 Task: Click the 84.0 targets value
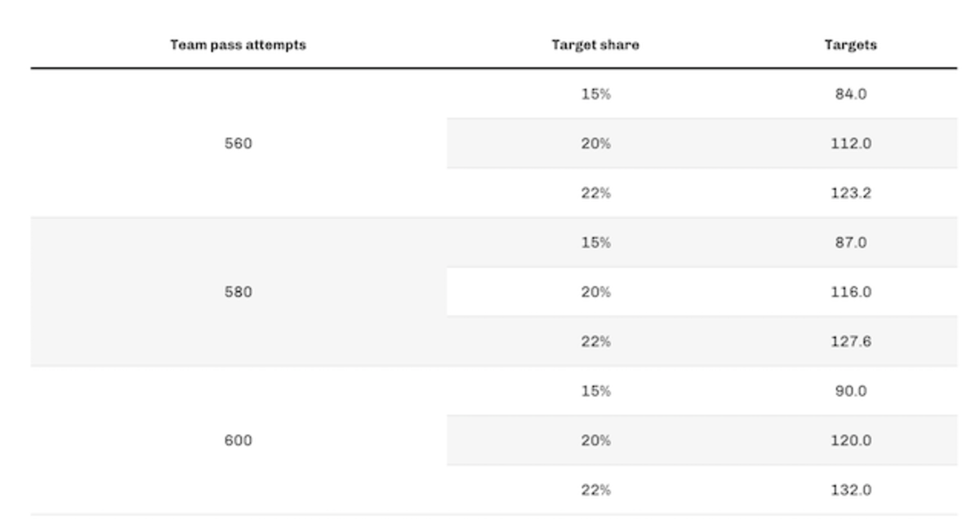[850, 94]
